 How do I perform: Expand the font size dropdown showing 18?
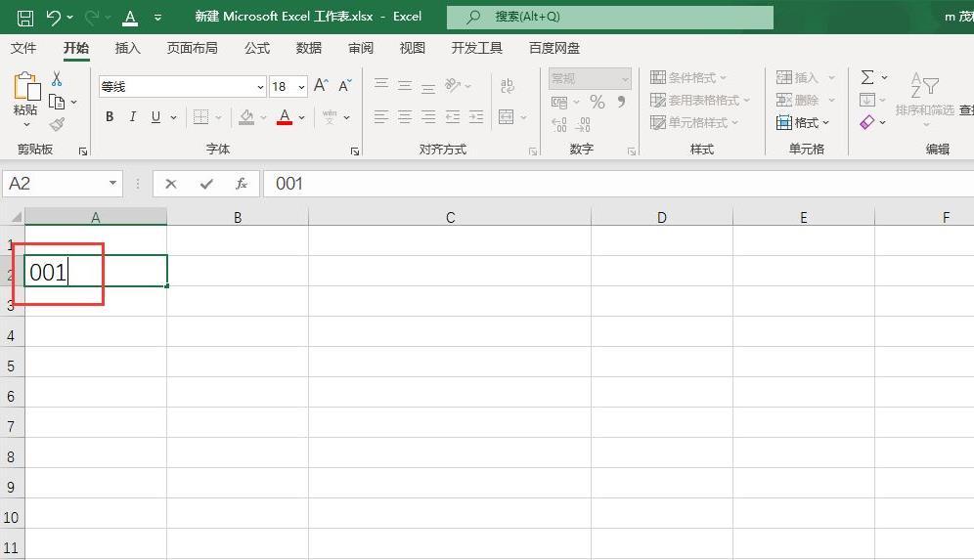(x=301, y=86)
